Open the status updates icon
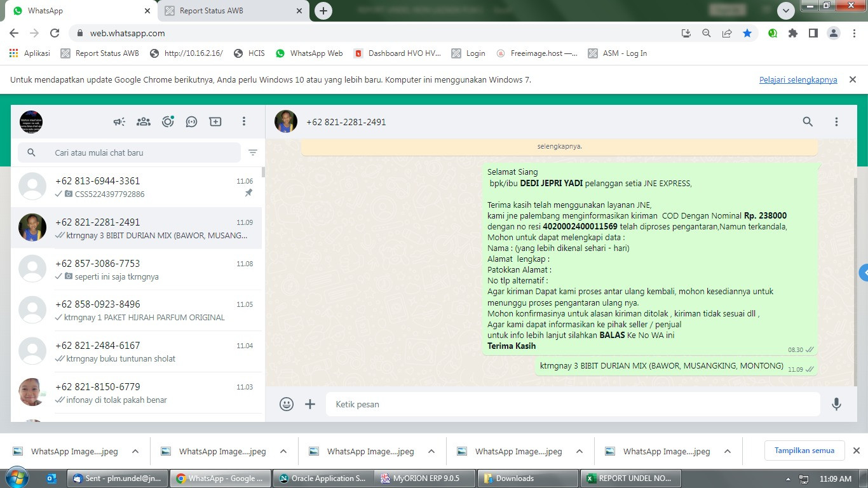The width and height of the screenshot is (868, 488). pos(168,121)
